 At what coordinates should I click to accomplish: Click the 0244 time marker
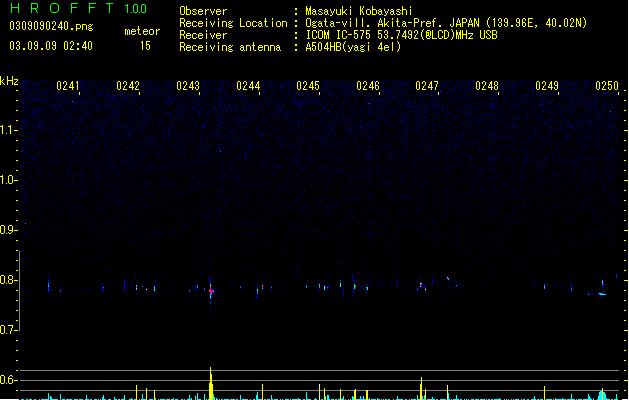pos(248,86)
